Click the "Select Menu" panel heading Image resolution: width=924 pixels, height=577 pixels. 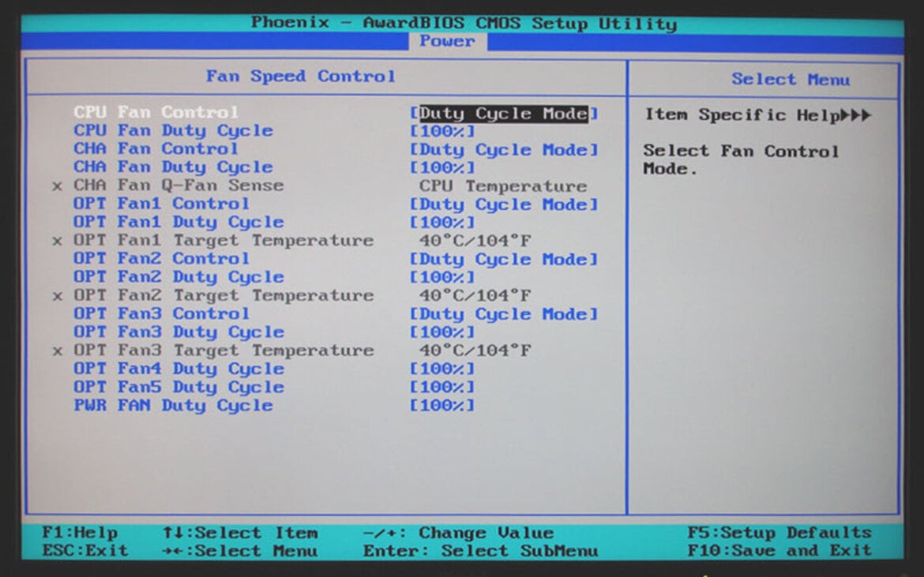[791, 80]
